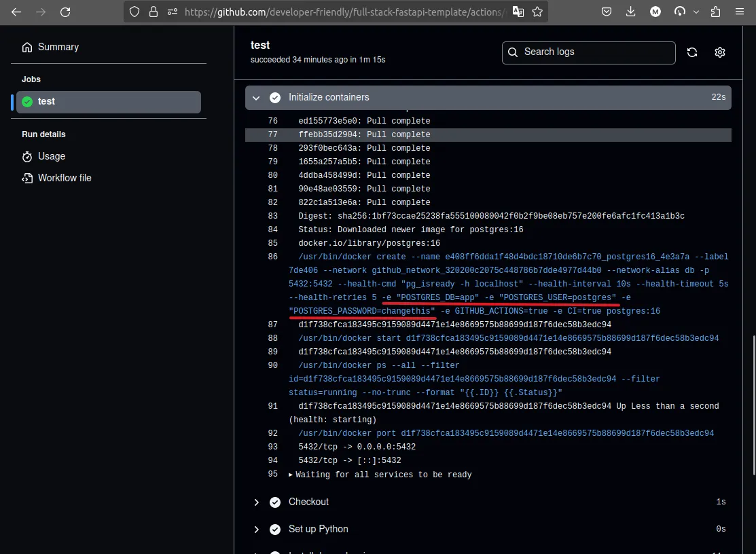
Task: Click the translate page icon in address bar
Action: coord(518,12)
